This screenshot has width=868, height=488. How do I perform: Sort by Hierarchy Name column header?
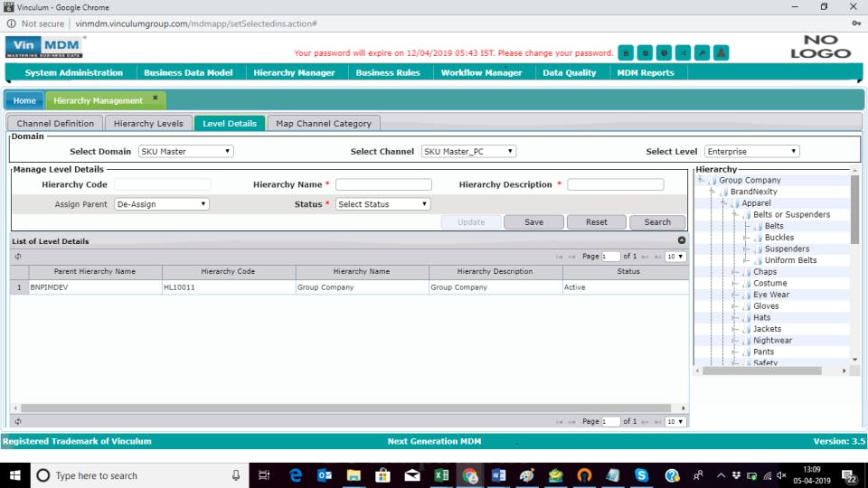[x=362, y=272]
